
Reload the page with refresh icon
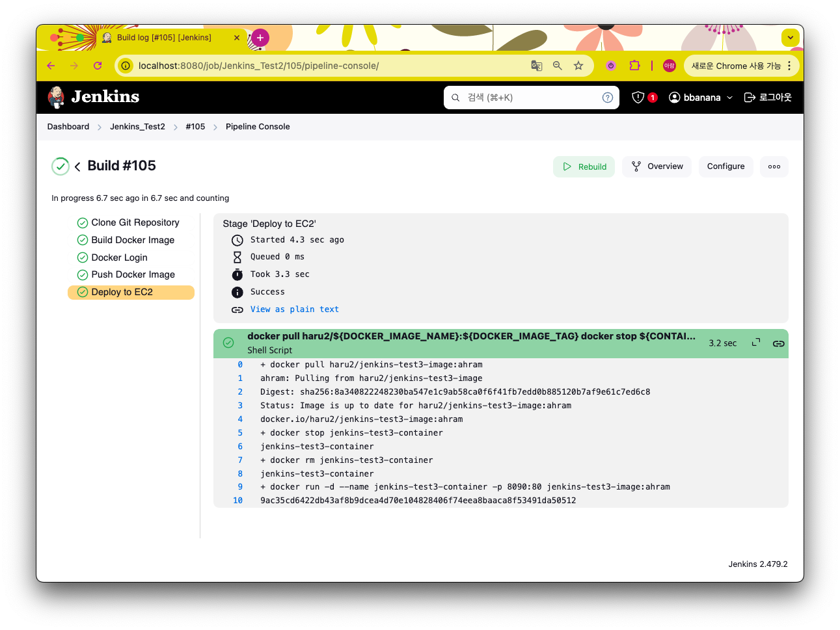pos(98,66)
